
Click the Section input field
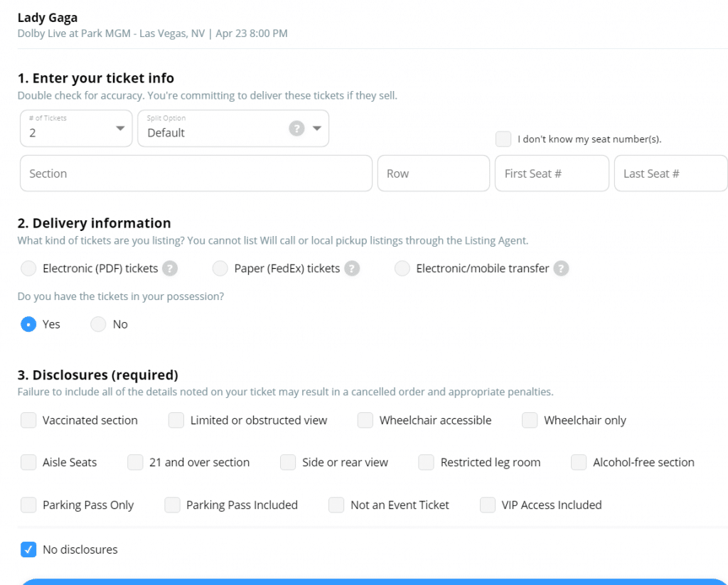196,173
